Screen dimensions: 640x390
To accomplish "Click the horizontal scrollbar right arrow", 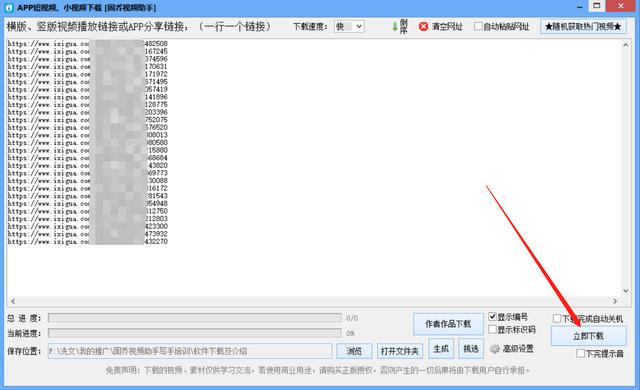I will [615, 301].
